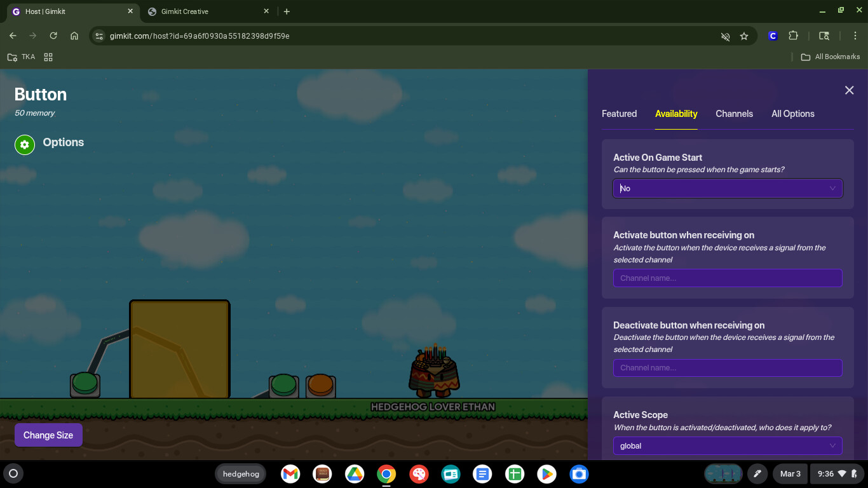The image size is (868, 488).
Task: Open the Chrome extensions puzzle icon
Action: pos(793,36)
